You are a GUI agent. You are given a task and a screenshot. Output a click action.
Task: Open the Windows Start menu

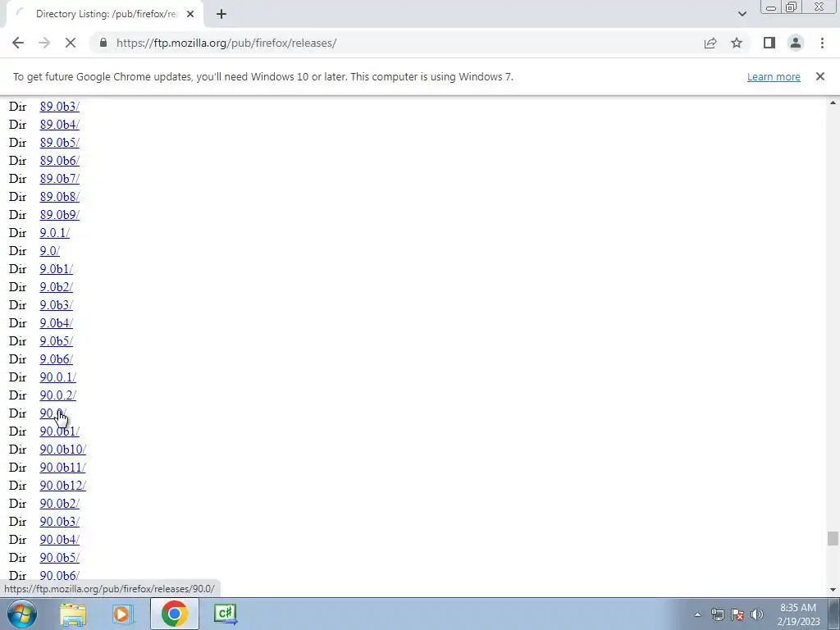point(21,614)
